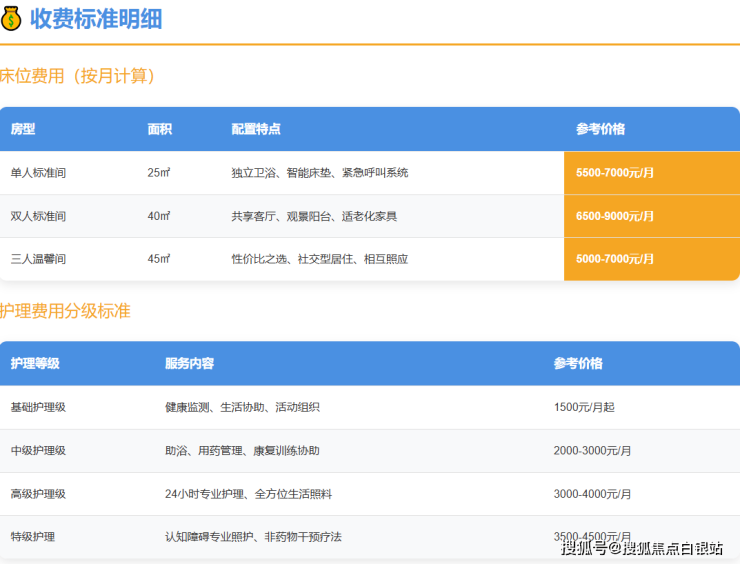740x564 pixels.
Task: Select the 床位费用（按月计算）section heading
Action: tap(78, 76)
